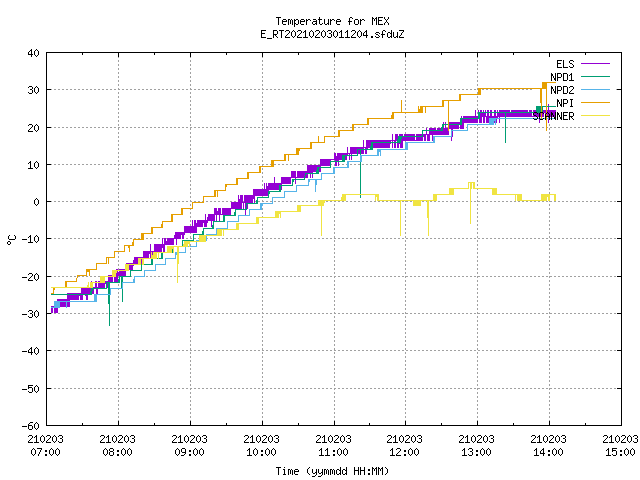Click the green NPD1 legend line sample
Image resolution: width=640 pixels, height=480 pixels.
click(x=595, y=76)
